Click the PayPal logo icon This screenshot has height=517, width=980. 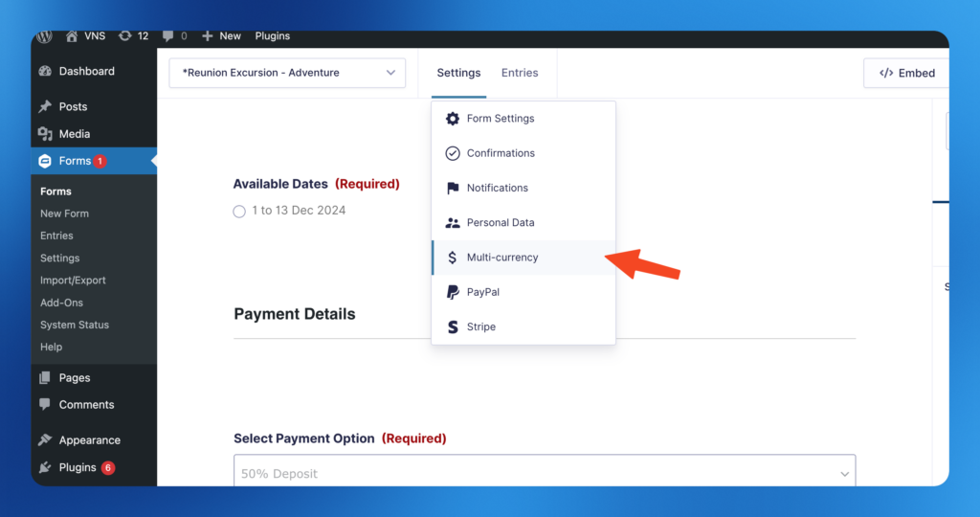[453, 292]
